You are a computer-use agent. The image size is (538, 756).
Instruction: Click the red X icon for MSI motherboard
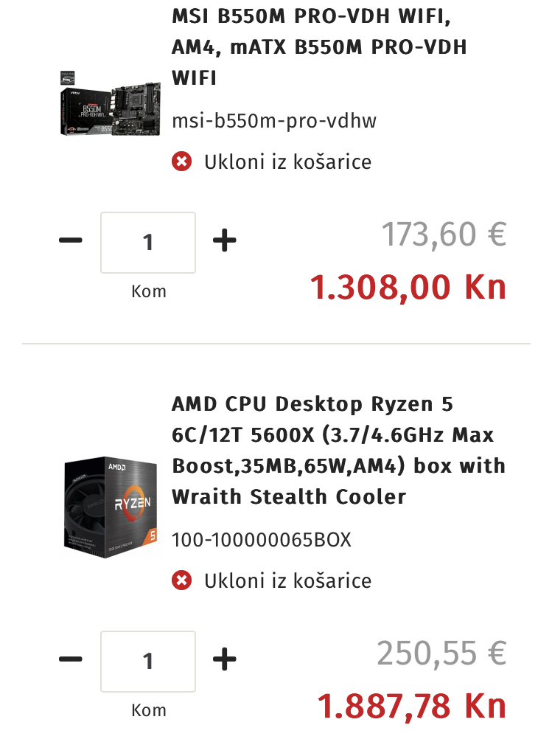tap(181, 162)
